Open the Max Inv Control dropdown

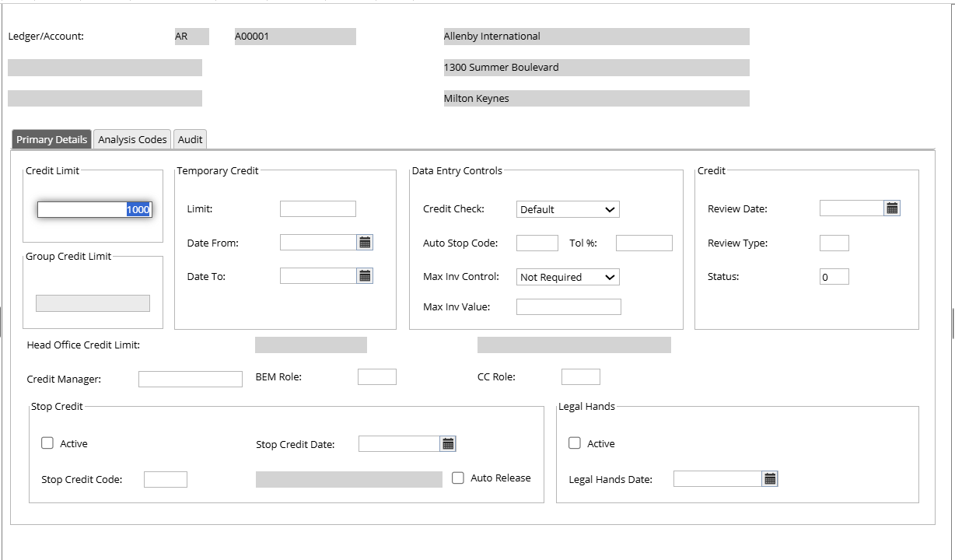click(x=568, y=277)
